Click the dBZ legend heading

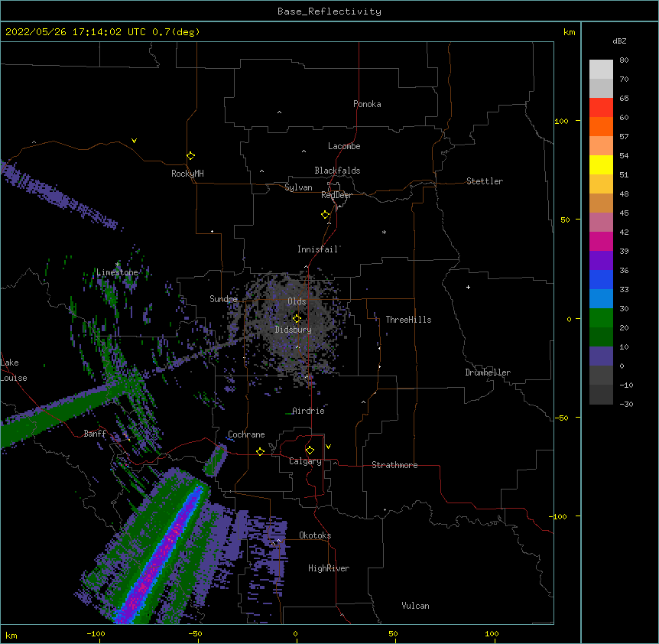619,41
